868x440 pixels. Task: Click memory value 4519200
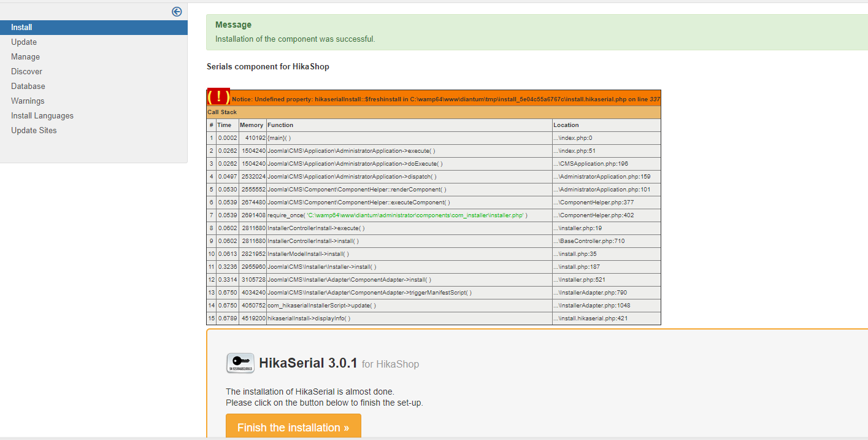tap(252, 318)
